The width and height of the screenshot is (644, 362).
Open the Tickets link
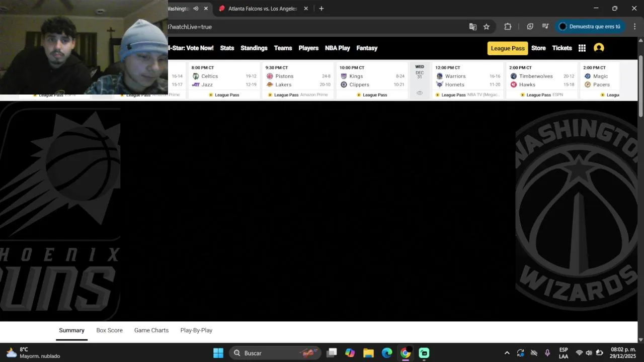(x=562, y=48)
